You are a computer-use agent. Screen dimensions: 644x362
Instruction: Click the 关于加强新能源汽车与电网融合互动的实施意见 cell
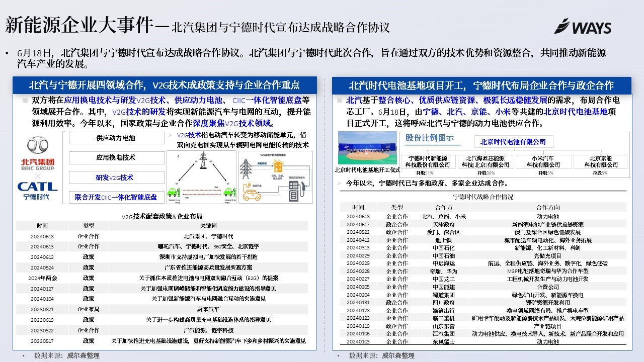[x=208, y=299]
